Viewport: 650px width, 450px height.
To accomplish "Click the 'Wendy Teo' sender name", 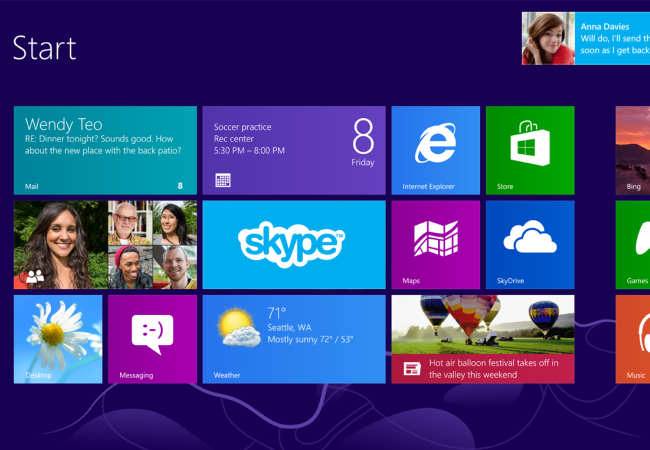I will (x=63, y=124).
